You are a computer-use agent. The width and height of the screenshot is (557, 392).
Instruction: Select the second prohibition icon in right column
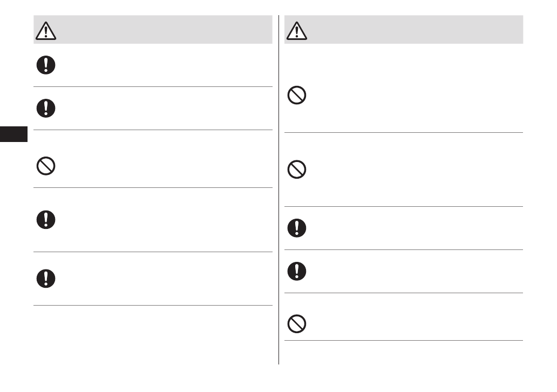coord(297,170)
